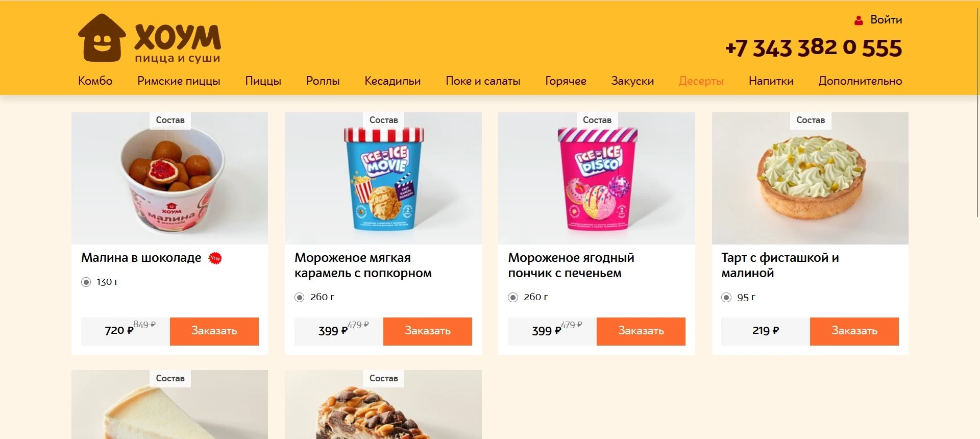Open the cheesecake slice product image

(x=169, y=404)
